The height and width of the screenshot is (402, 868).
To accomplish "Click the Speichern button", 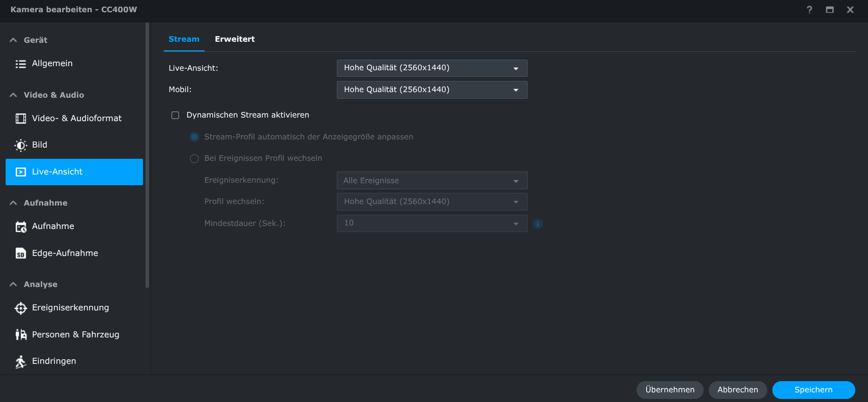I will tap(813, 390).
